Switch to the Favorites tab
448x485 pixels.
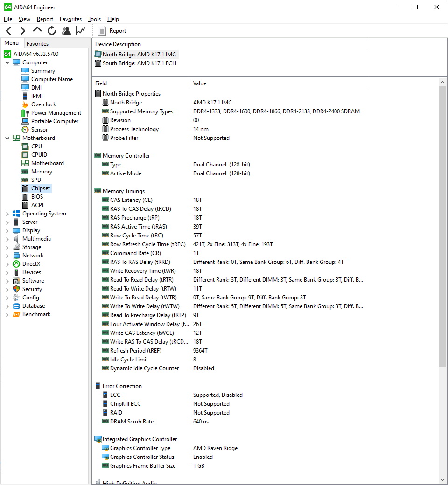[x=37, y=44]
